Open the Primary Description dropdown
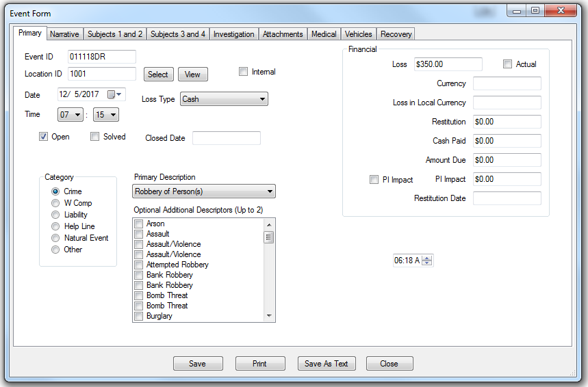588x387 pixels. point(270,191)
